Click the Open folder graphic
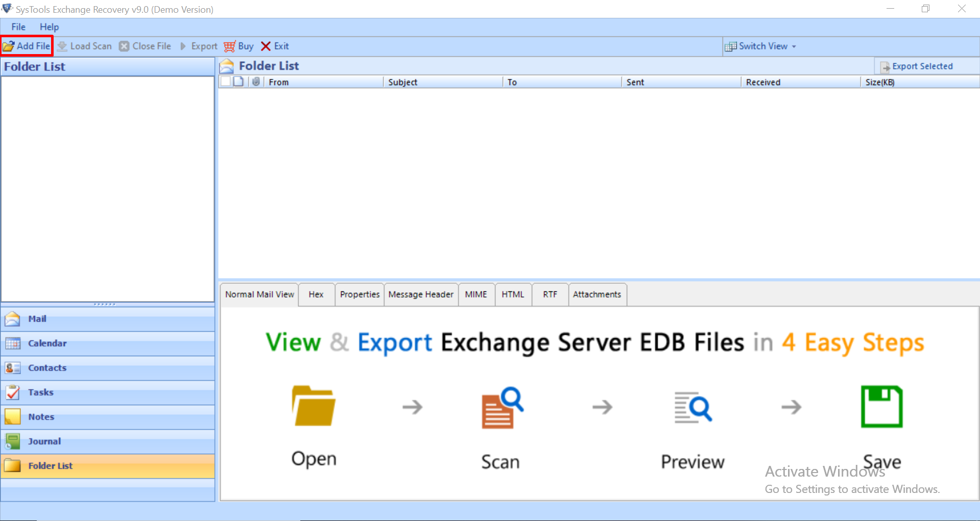 (x=314, y=406)
